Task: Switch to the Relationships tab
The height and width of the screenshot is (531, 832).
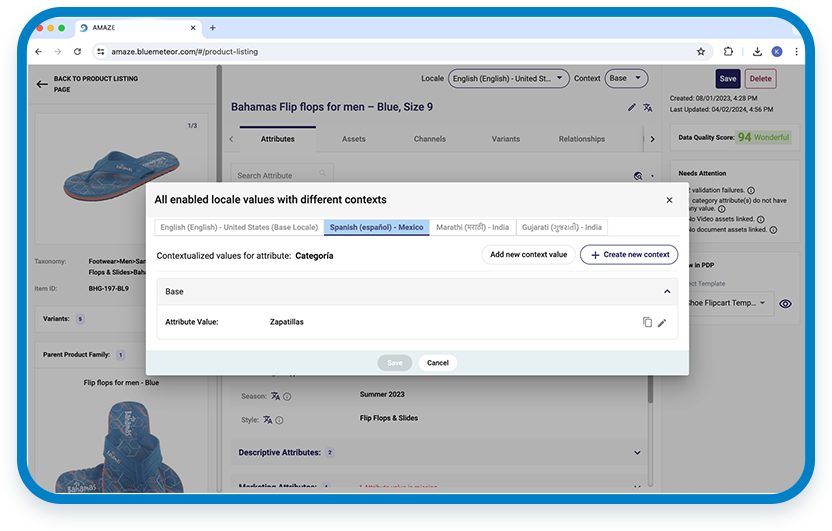Action: 582,139
